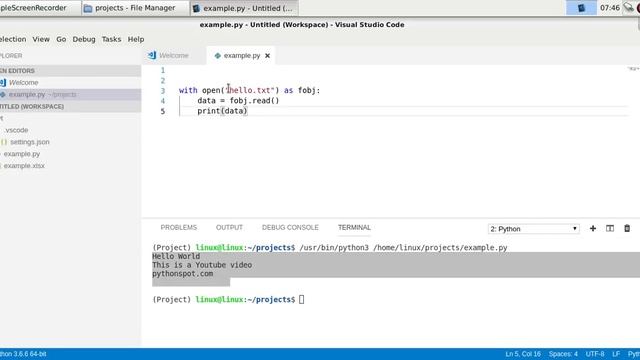Switch to the example.py editor tab

(x=242, y=56)
